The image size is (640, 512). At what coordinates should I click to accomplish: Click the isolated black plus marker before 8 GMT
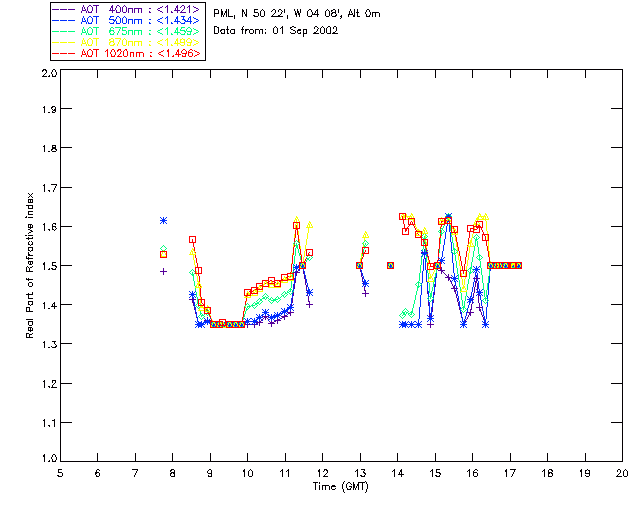coord(163,271)
